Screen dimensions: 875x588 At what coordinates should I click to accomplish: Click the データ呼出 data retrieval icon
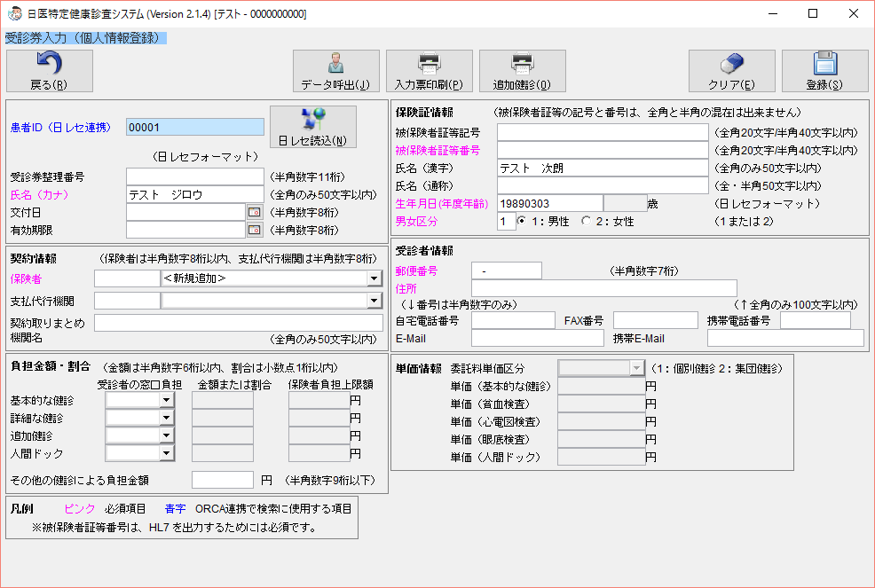[x=335, y=65]
